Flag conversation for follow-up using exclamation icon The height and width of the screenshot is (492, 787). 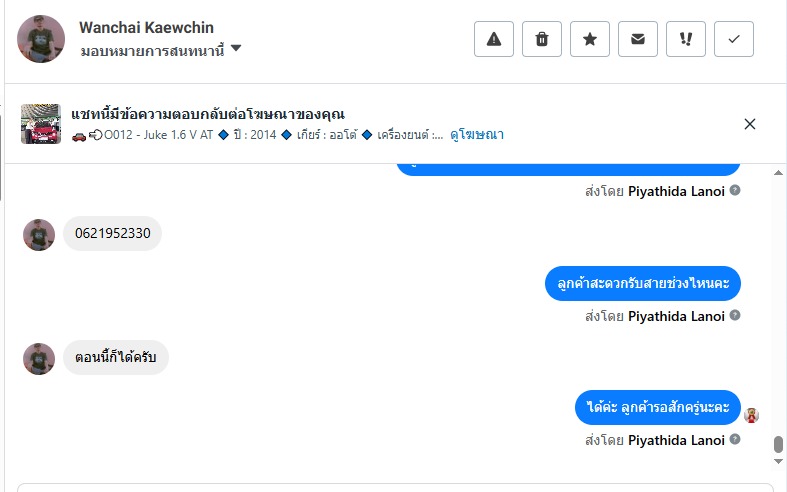tap(686, 39)
